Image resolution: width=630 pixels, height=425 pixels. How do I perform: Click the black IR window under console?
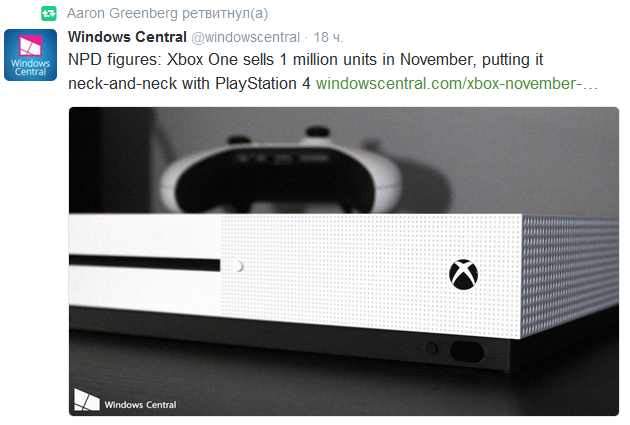pos(466,351)
